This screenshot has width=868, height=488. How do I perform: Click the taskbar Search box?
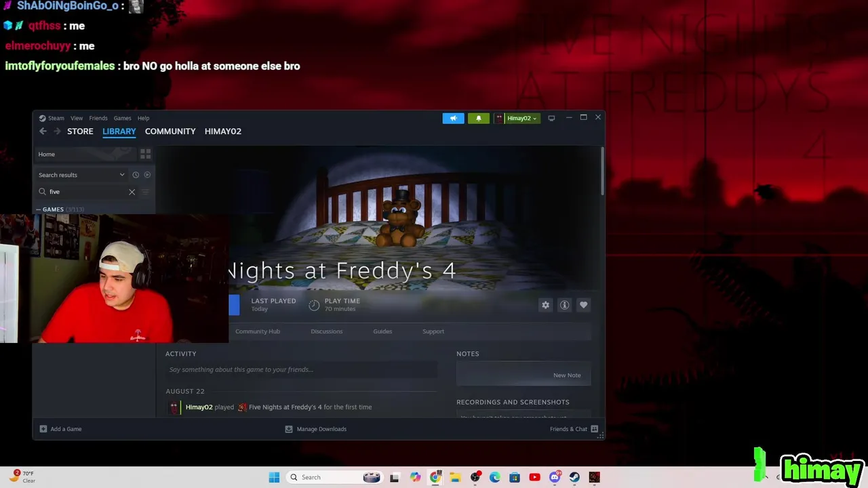tap(334, 477)
